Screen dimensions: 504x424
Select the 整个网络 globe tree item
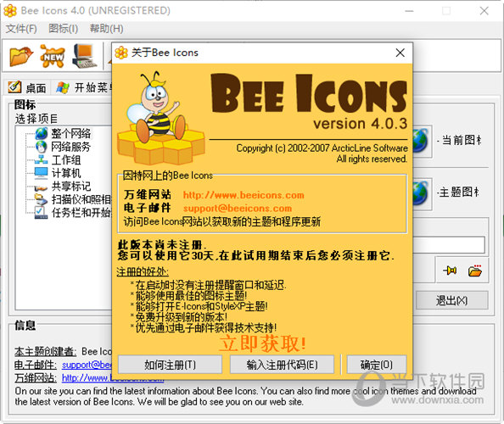[x=64, y=133]
